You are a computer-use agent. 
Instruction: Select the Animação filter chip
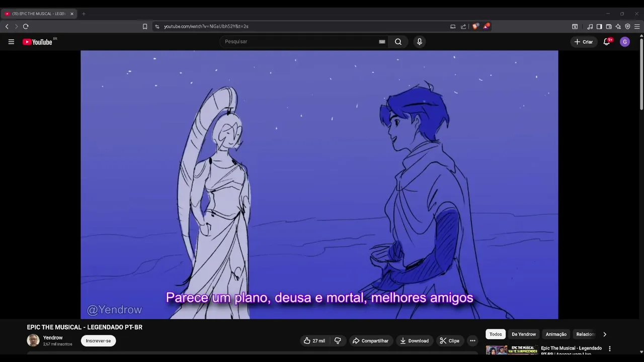click(x=556, y=334)
